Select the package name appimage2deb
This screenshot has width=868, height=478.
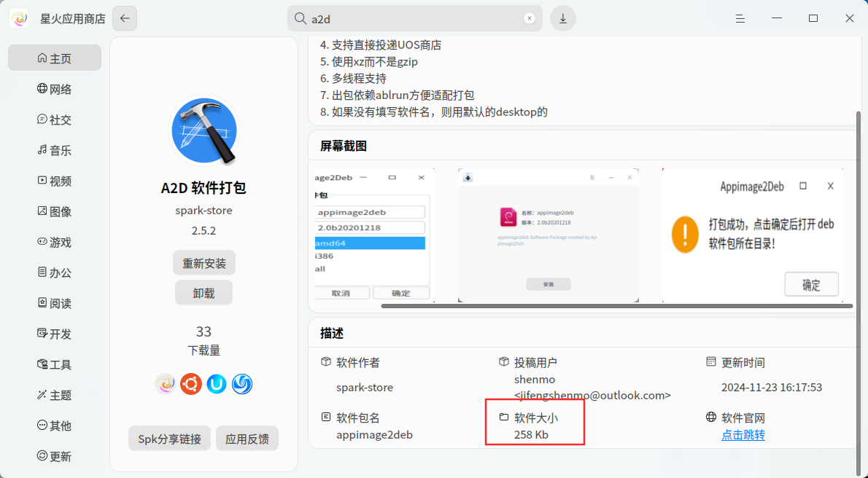(x=375, y=435)
